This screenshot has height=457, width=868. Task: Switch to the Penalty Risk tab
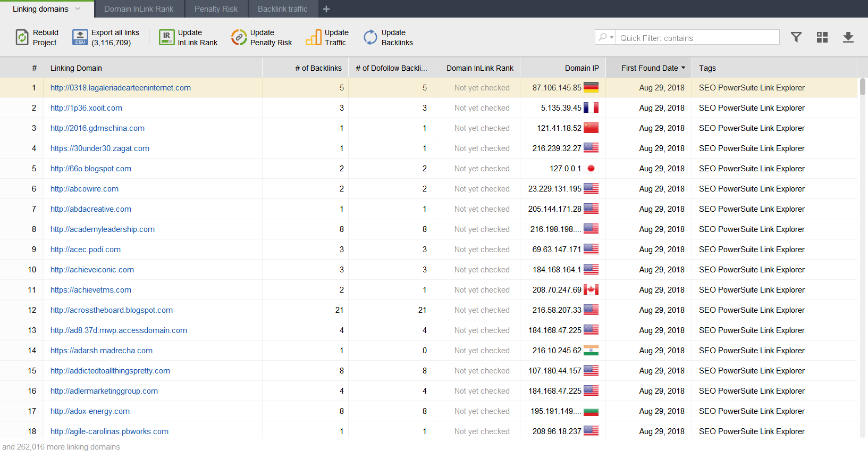click(x=216, y=9)
